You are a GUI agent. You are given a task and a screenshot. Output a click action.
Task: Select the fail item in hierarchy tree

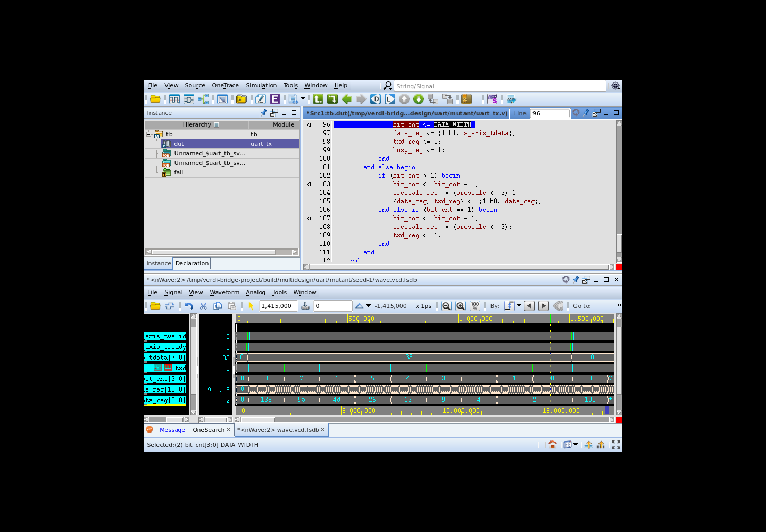(x=179, y=172)
